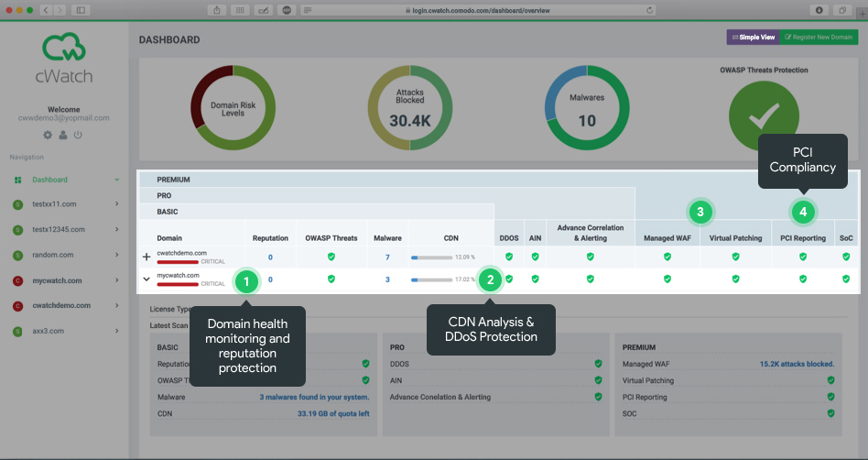Expand random.com sidebar chevron
Image resolution: width=868 pixels, height=460 pixels.
point(117,255)
